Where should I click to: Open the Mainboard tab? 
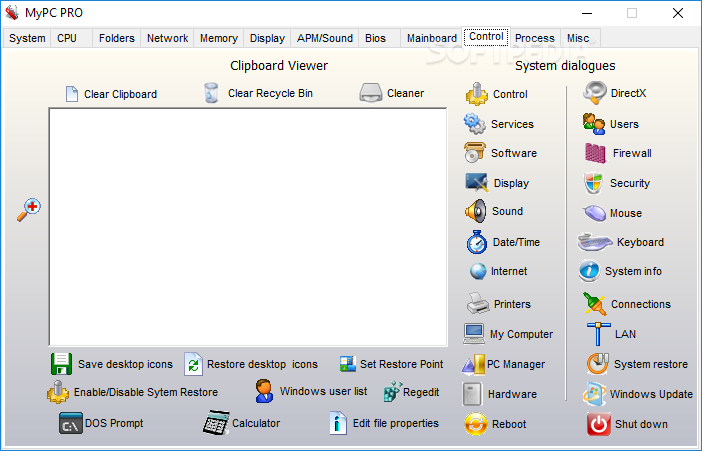(432, 38)
